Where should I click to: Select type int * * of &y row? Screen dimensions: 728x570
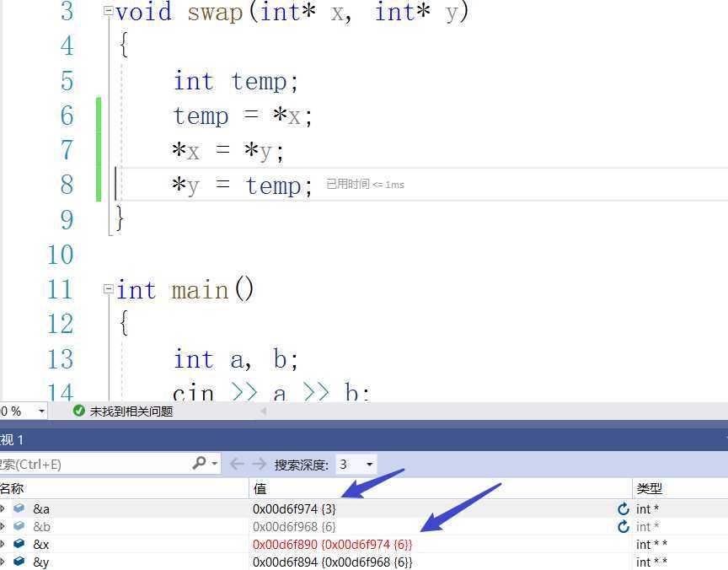point(651,562)
